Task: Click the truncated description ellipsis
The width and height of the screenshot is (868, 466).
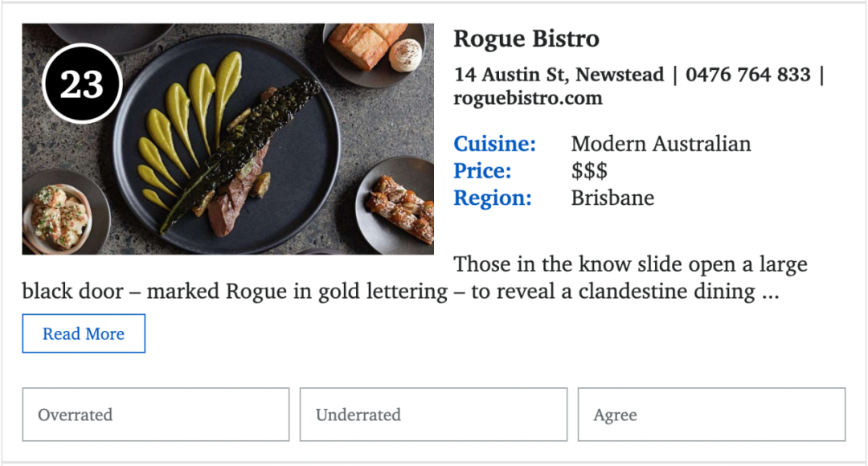Action: coord(771,294)
